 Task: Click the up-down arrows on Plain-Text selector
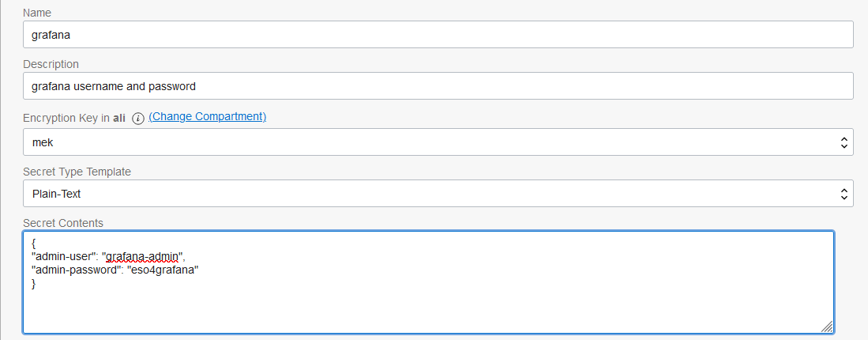point(844,194)
